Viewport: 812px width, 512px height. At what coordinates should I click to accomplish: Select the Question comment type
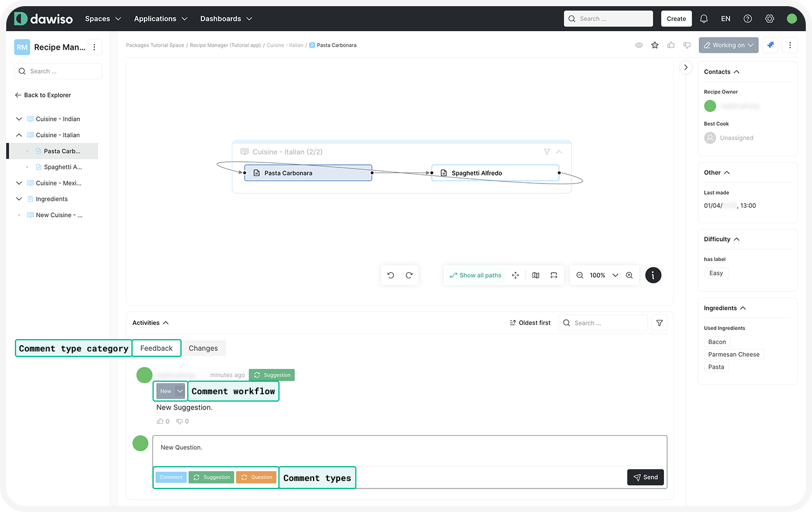[256, 477]
